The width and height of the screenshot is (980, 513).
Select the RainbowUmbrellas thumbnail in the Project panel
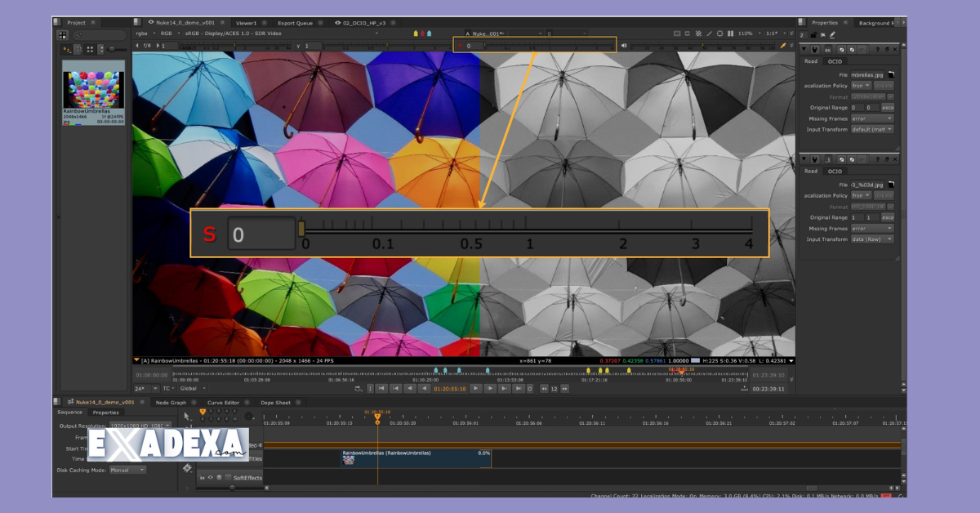(x=92, y=84)
